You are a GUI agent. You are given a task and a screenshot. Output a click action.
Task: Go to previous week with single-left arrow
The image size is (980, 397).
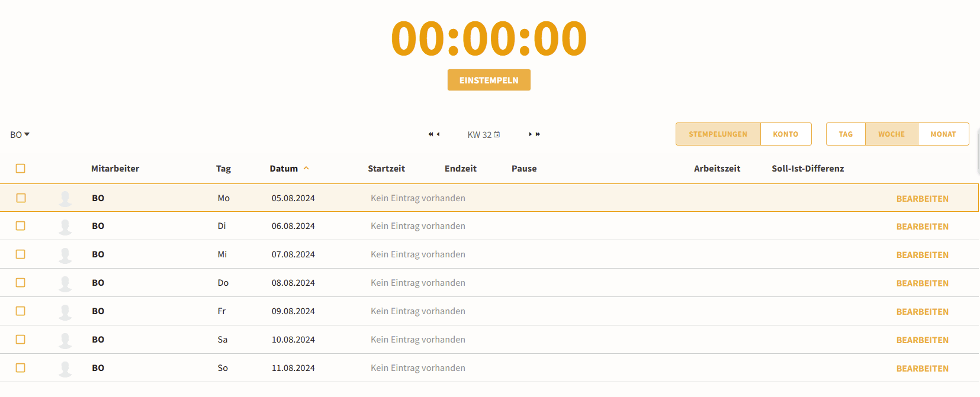438,134
